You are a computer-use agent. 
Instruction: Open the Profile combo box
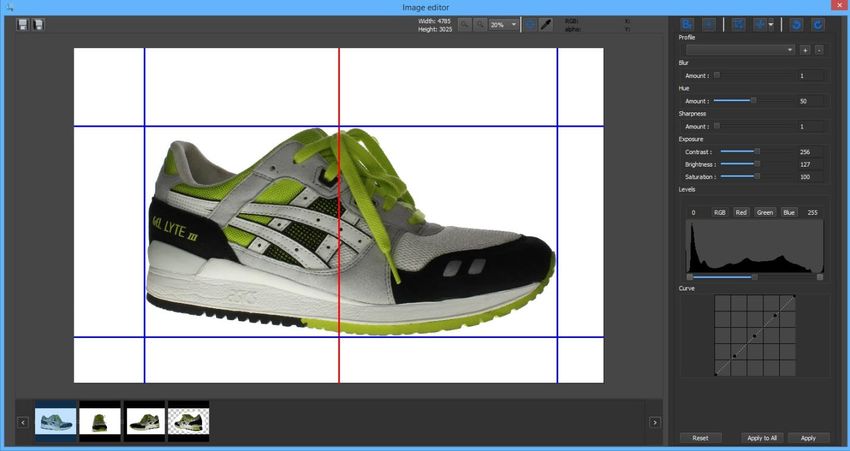(740, 50)
